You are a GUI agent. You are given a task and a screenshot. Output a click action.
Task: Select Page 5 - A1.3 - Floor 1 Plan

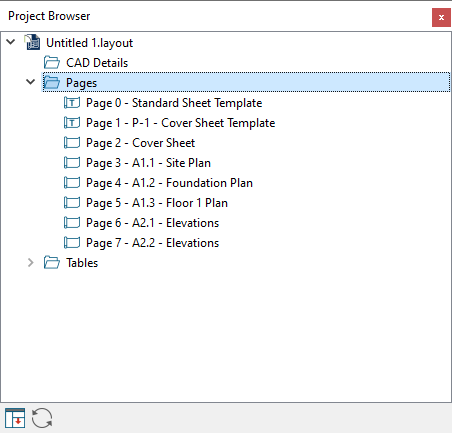157,203
